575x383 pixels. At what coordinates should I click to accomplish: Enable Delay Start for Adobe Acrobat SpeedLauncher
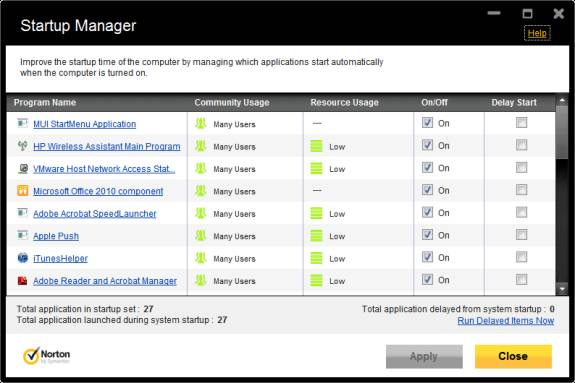[521, 212]
